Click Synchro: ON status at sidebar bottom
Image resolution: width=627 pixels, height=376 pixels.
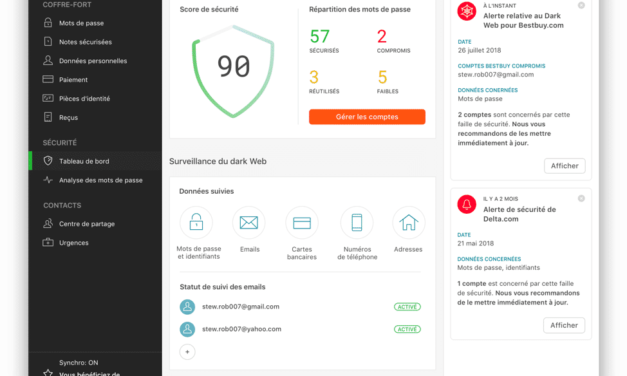[78, 362]
